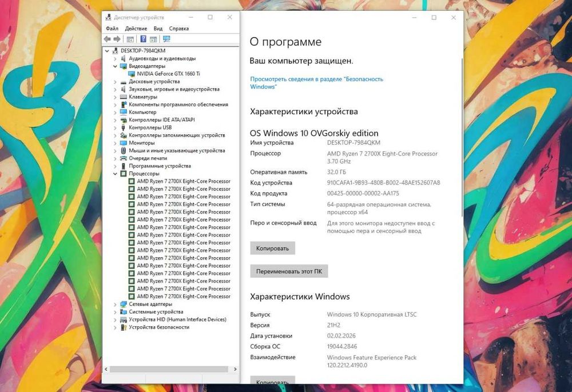Click the Системные устройства icon

pos(124,312)
